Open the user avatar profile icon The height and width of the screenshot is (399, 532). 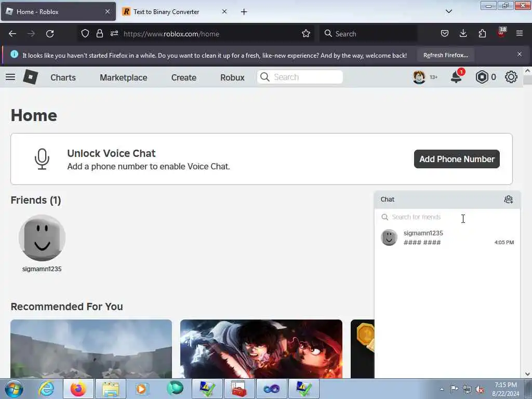pos(419,77)
